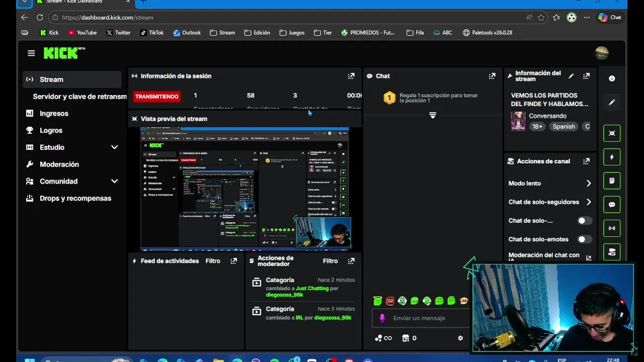Toggle channel actions panel button in sidebar
The image size is (644, 362).
coord(612,252)
